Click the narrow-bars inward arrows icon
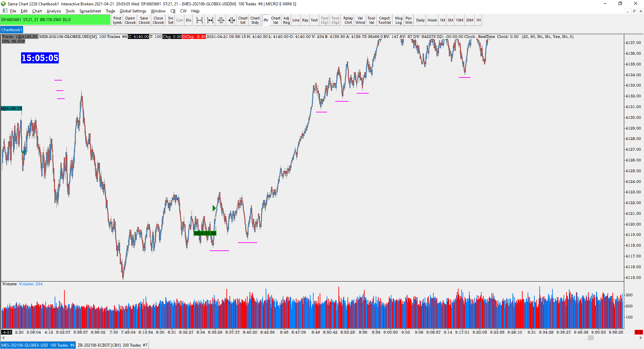The height and width of the screenshot is (349, 644). point(221,20)
